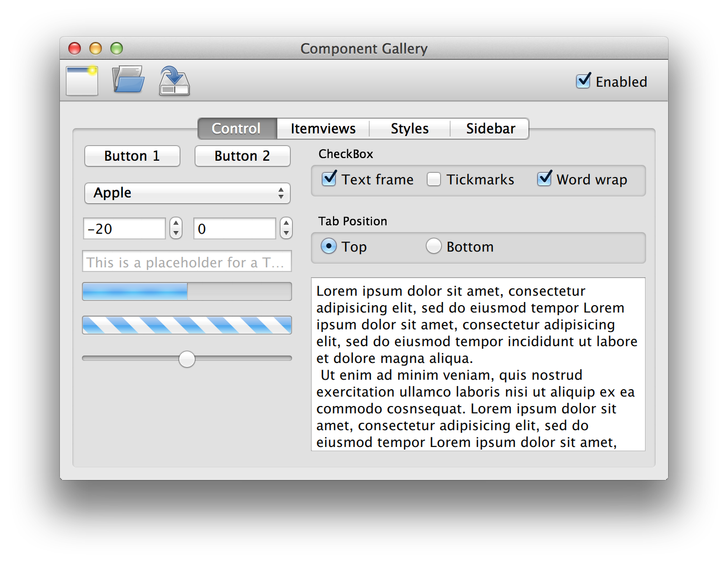This screenshot has height=563, width=728.
Task: Click the stepper arrows beside the 0 field
Action: (286, 228)
